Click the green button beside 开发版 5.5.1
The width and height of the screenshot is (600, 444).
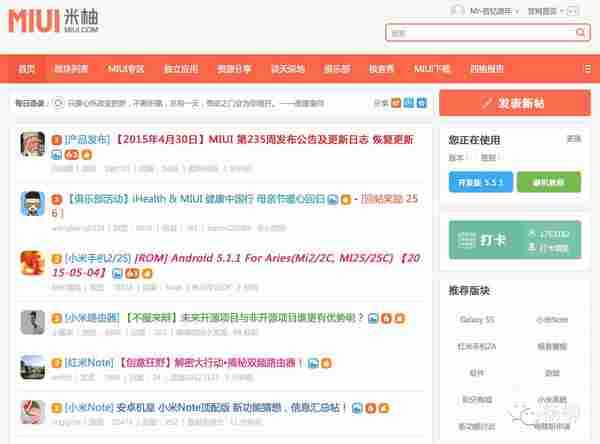click(x=547, y=183)
